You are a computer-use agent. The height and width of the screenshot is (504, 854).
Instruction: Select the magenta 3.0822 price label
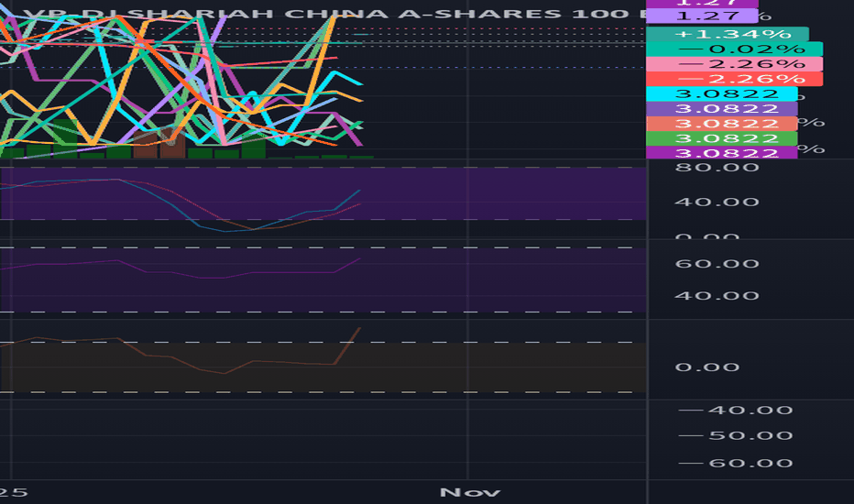(722, 152)
